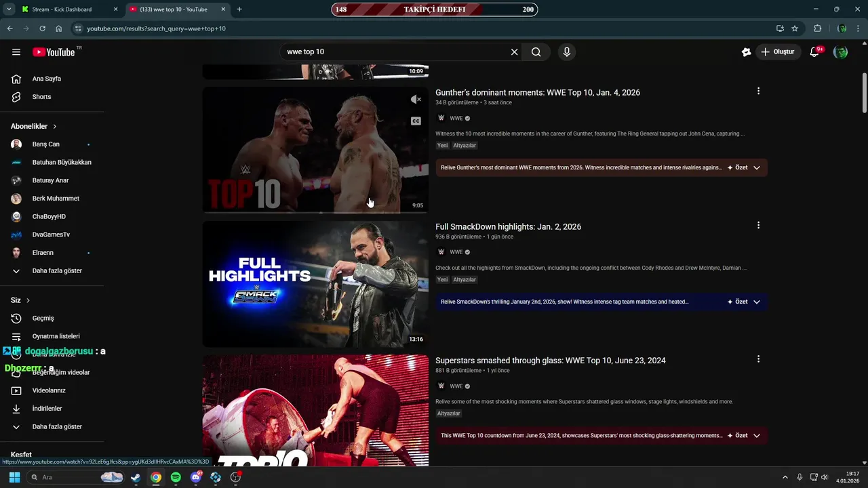The image size is (868, 488).
Task: Close the Kick Dashboard tab
Action: click(115, 9)
